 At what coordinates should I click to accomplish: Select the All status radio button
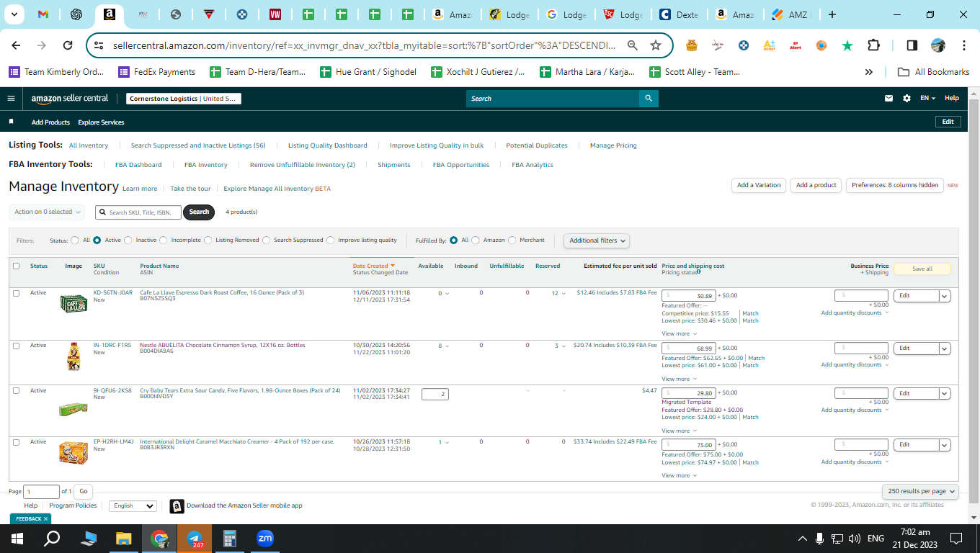[x=75, y=240]
